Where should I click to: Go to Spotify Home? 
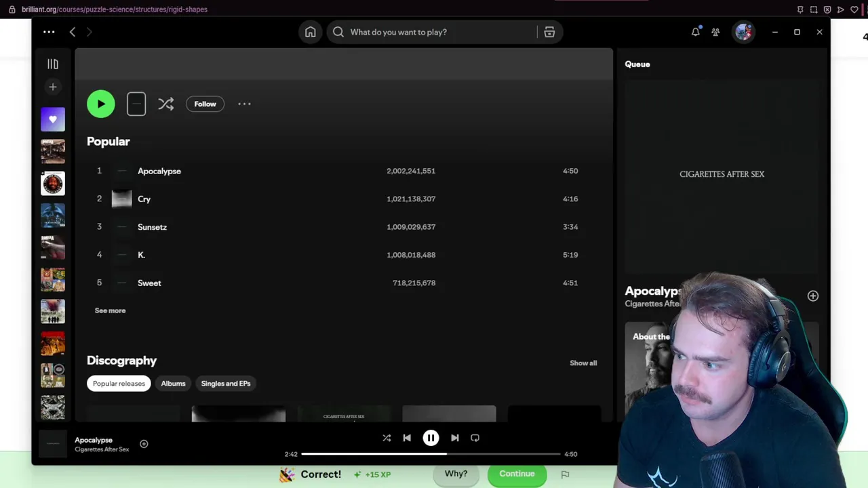[311, 32]
